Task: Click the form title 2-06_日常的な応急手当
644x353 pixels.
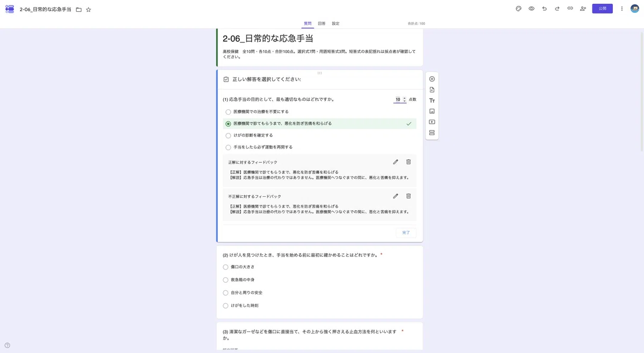Action: 268,39
